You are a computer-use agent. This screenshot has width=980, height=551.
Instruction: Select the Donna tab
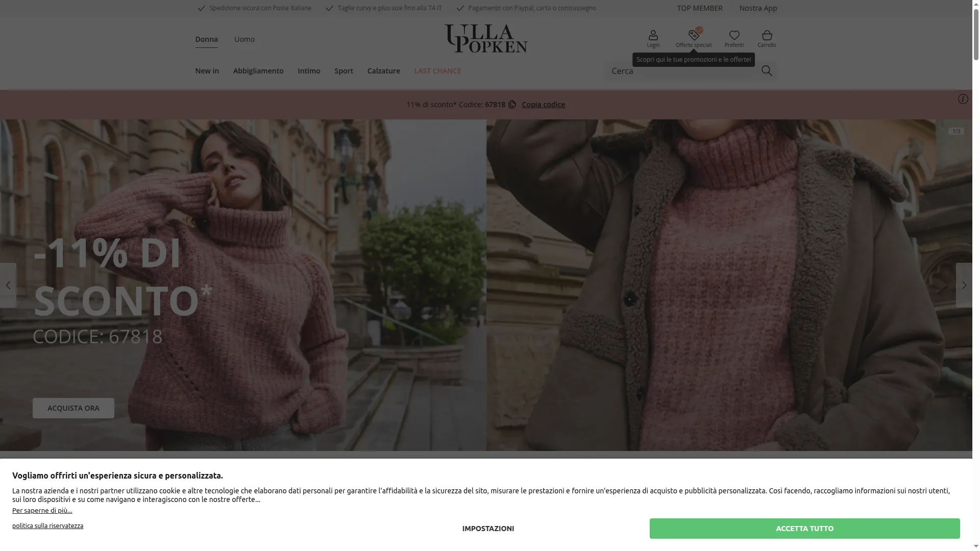tap(206, 39)
